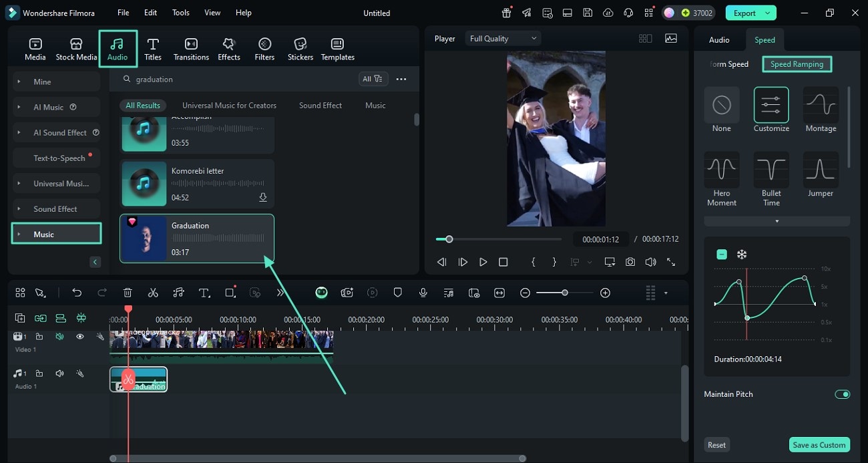Select the Text tool in timeline toolbar
Screen dimensions: 868x463
click(204, 293)
